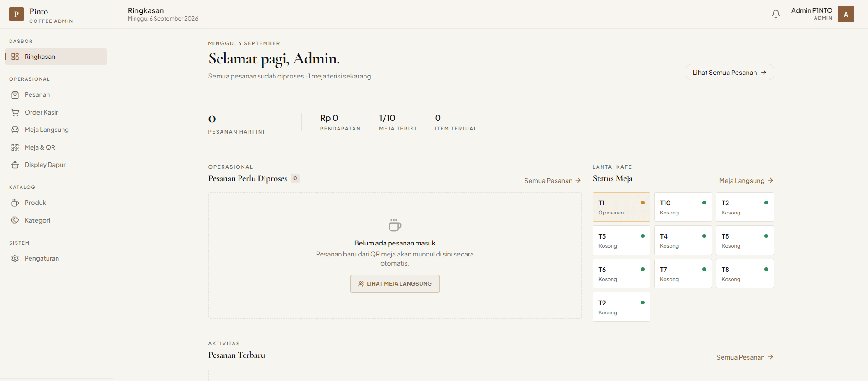
Task: Open Pengaturan settings menu
Action: click(x=56, y=258)
